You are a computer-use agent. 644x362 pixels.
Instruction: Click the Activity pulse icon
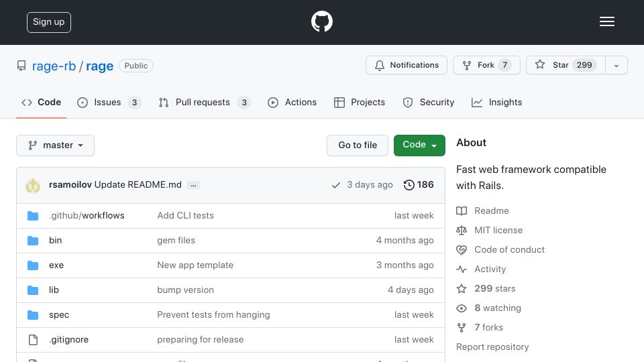(x=462, y=269)
